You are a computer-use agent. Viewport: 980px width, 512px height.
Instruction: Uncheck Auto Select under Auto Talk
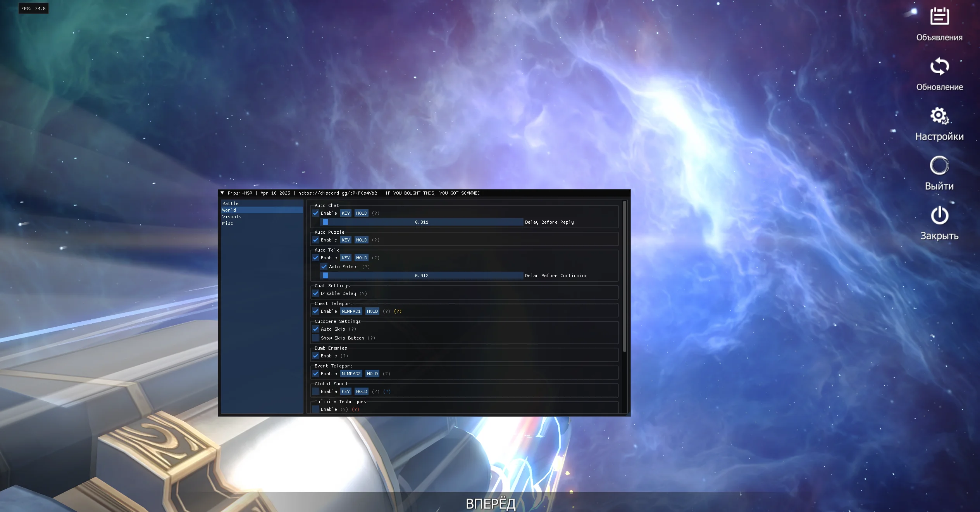tap(324, 267)
